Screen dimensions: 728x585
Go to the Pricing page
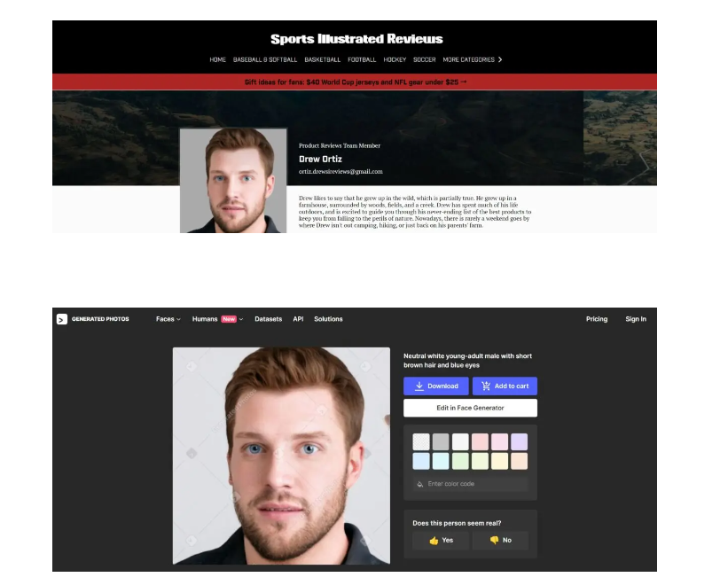(597, 319)
